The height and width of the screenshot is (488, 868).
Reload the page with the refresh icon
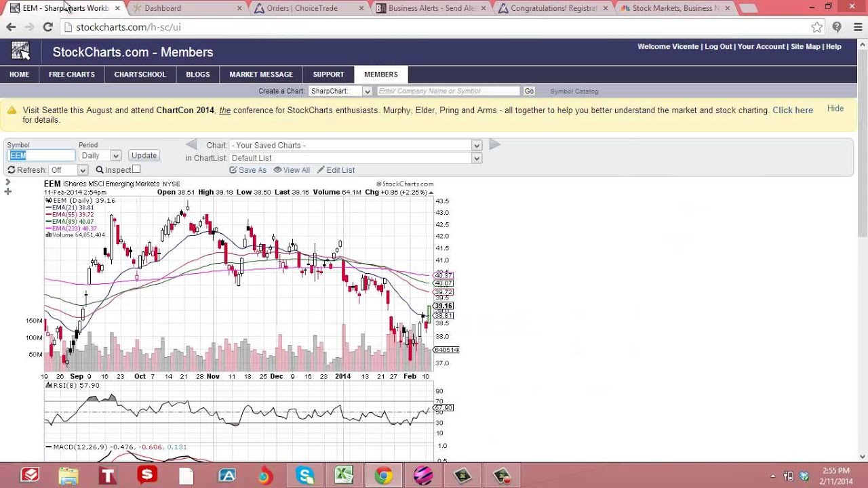click(x=47, y=27)
